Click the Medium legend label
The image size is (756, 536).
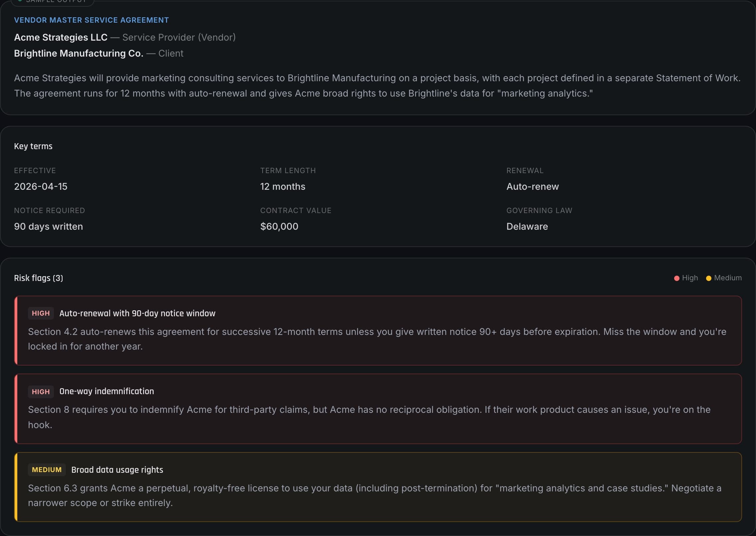[728, 278]
